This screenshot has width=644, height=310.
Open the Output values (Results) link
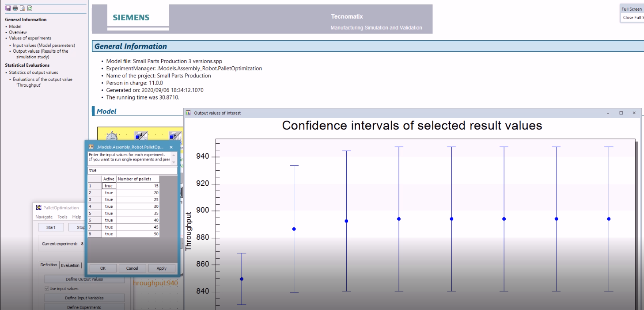point(41,54)
